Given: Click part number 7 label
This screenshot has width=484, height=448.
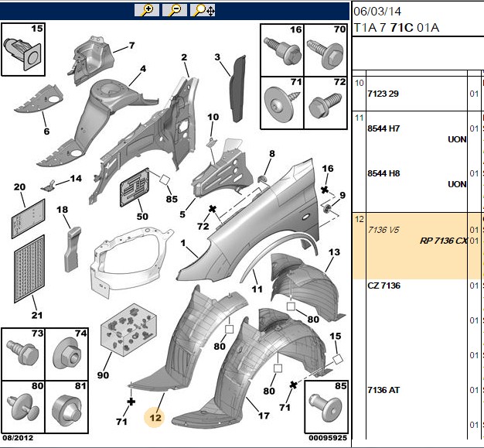Looking at the screenshot, I should tap(131, 46).
